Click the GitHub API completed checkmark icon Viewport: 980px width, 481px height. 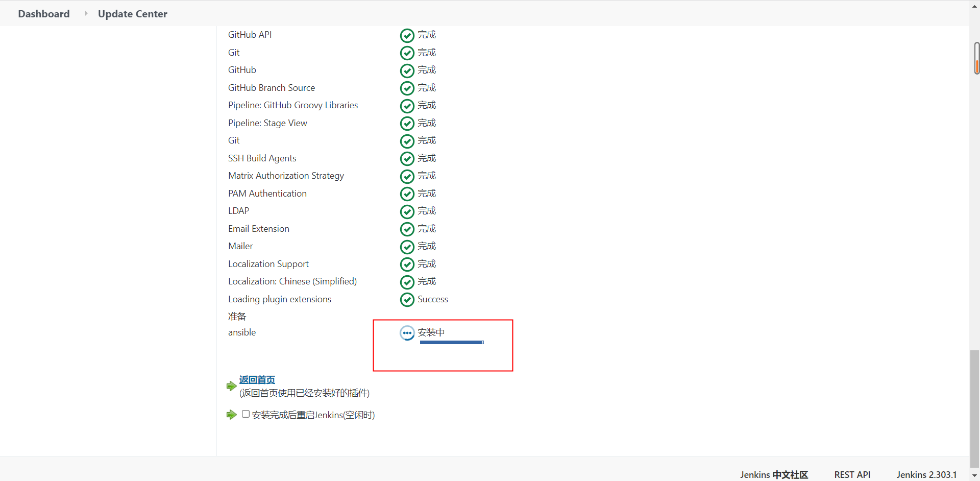pyautogui.click(x=407, y=35)
